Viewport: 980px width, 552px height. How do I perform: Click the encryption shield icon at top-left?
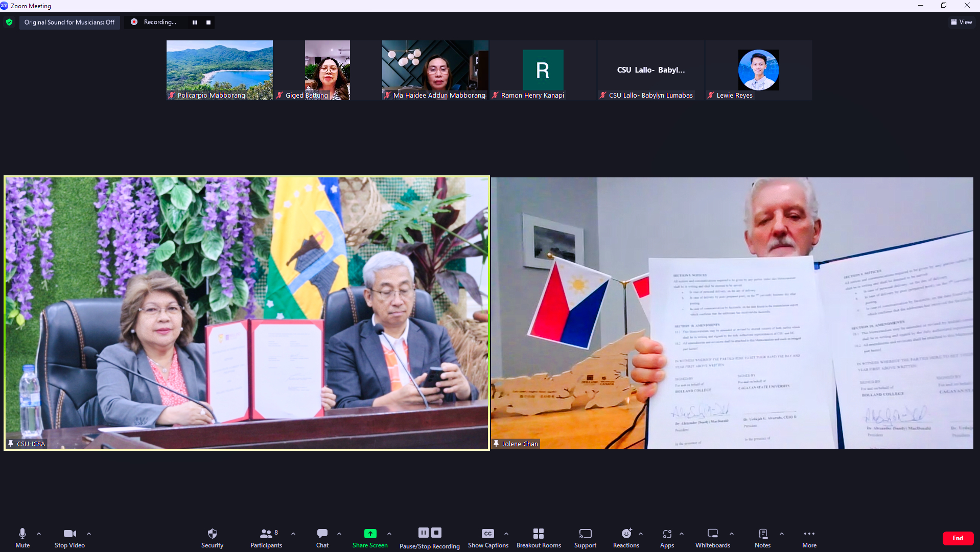click(x=9, y=22)
